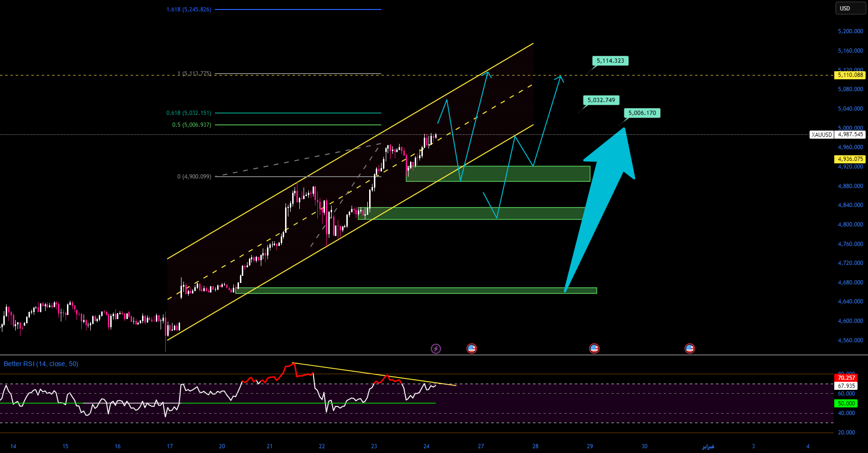Open the USD currency selector
The height and width of the screenshot is (453, 868).
pos(850,9)
